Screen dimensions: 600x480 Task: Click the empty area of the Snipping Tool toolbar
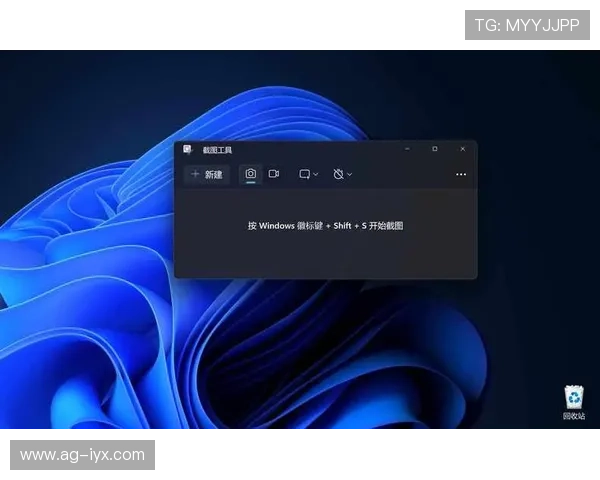pos(405,174)
